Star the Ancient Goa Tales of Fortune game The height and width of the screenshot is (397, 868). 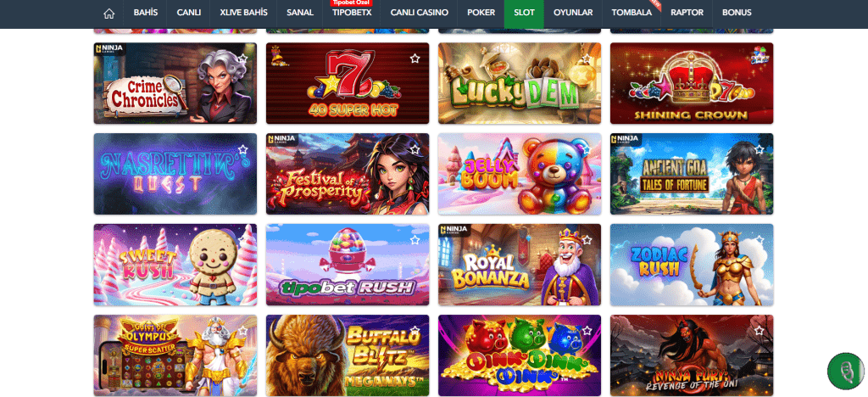click(759, 149)
